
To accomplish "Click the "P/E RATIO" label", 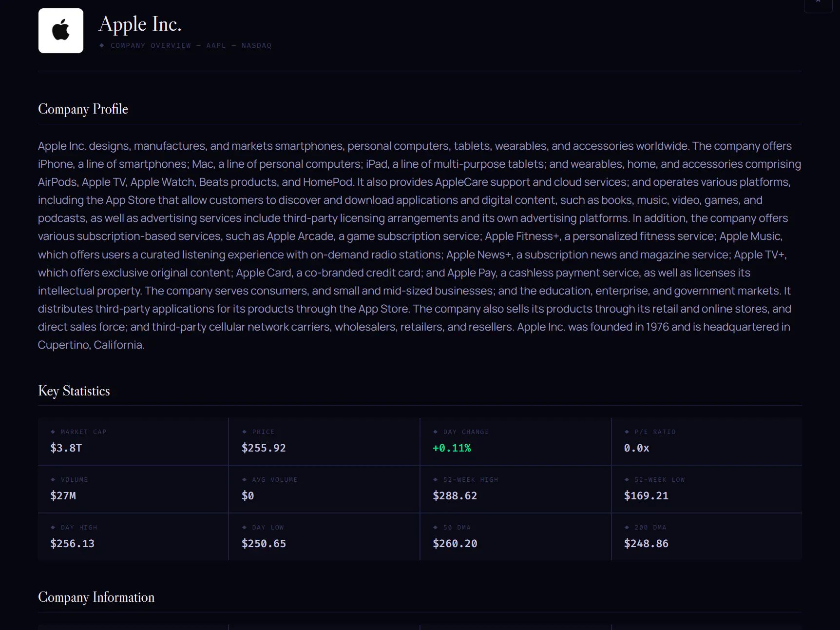I will [x=655, y=432].
